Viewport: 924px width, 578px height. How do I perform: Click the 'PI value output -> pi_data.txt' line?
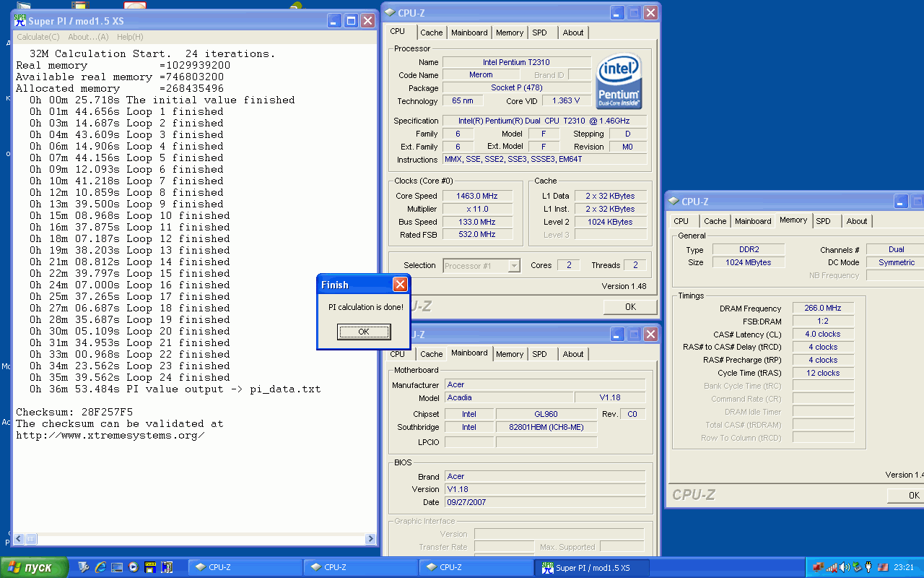[175, 389]
